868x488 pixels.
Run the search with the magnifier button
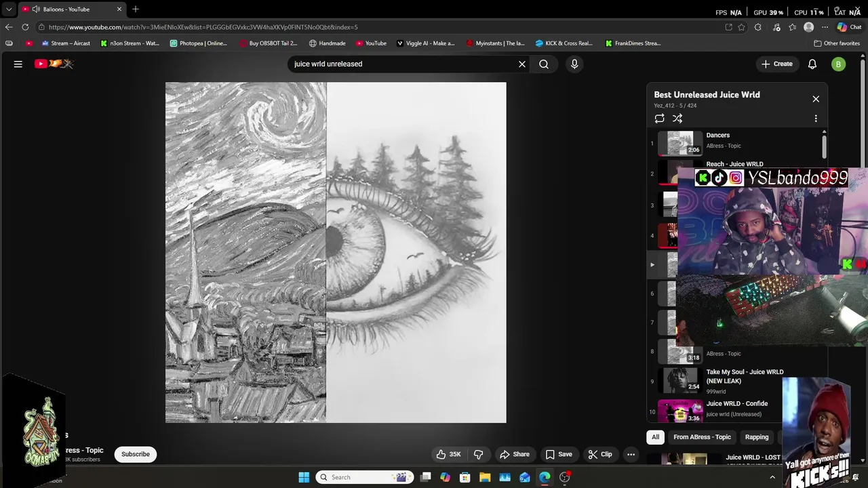pos(544,64)
